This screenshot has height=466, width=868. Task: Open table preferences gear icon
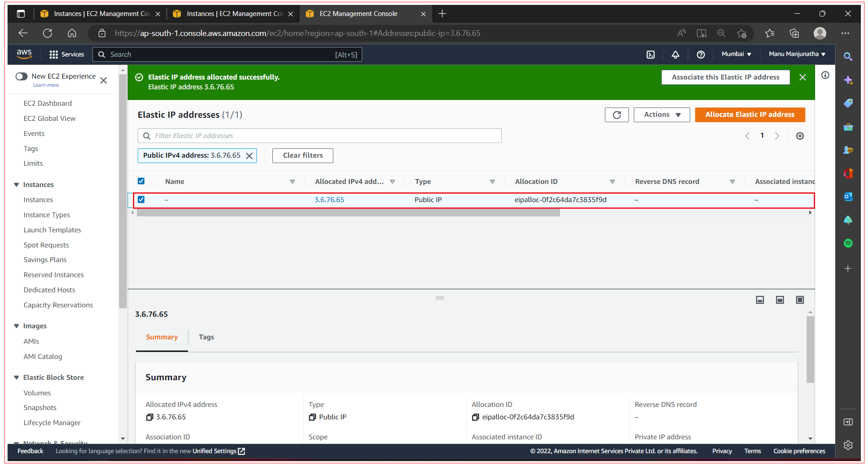[x=800, y=136]
